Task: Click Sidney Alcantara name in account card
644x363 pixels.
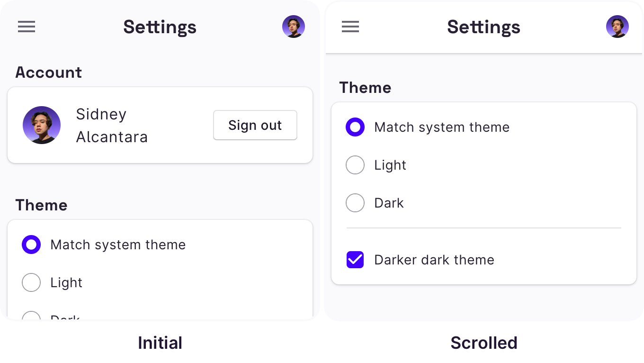Action: tap(112, 125)
